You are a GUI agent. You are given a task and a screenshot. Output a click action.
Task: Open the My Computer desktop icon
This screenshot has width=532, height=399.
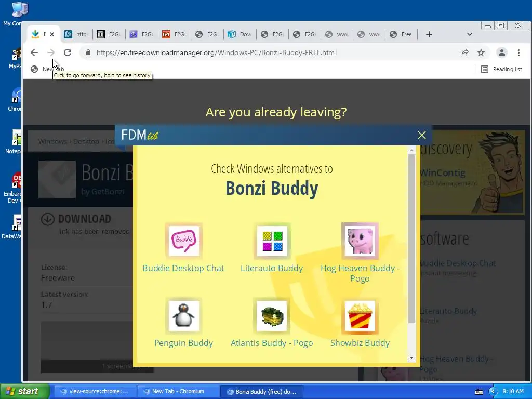tap(13, 14)
